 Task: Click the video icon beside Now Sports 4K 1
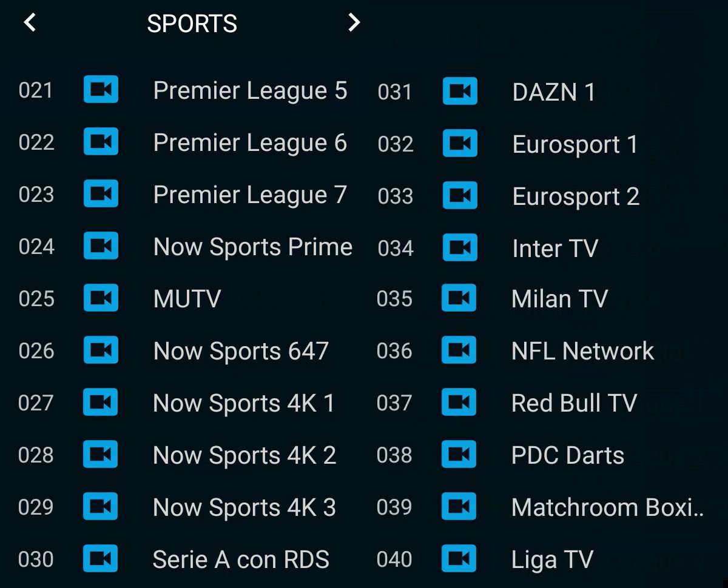coord(100,403)
